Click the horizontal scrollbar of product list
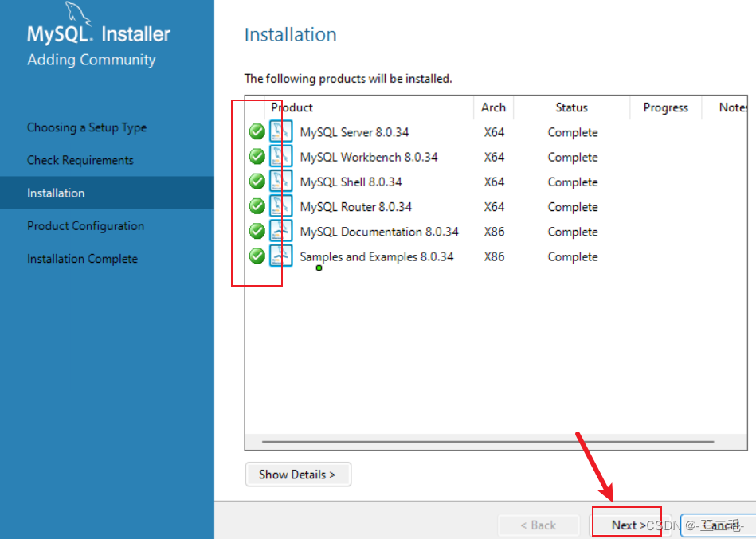 (x=488, y=441)
